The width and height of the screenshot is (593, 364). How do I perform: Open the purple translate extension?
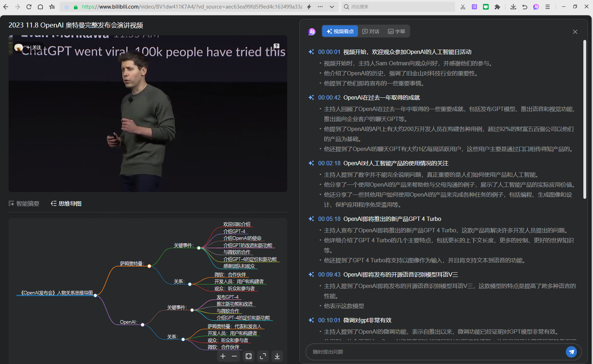pyautogui.click(x=474, y=7)
